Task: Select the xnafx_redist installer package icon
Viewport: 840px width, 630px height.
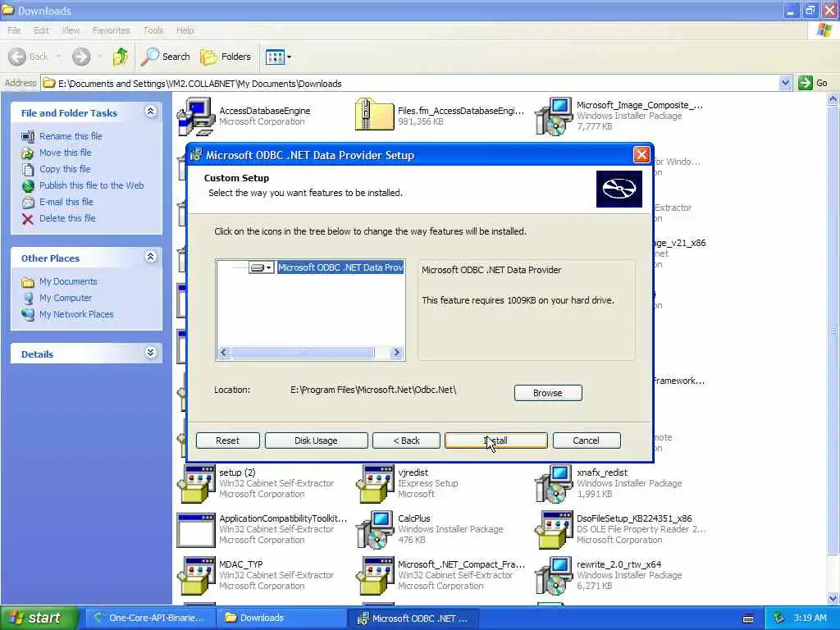Action: point(554,484)
